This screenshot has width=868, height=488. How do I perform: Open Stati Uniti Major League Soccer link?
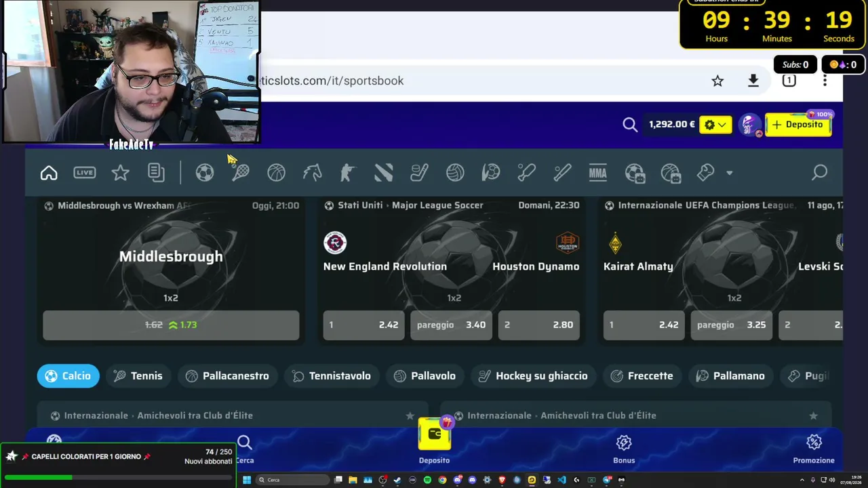(410, 205)
